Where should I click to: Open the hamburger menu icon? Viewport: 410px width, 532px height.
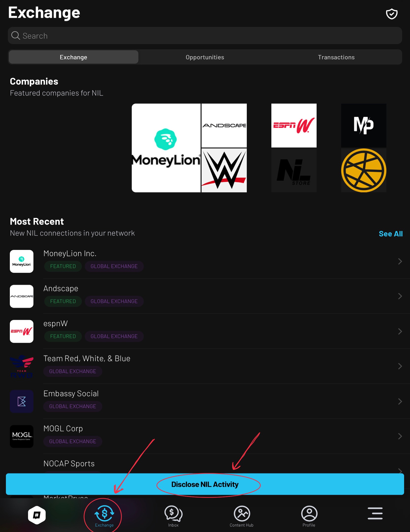(375, 513)
